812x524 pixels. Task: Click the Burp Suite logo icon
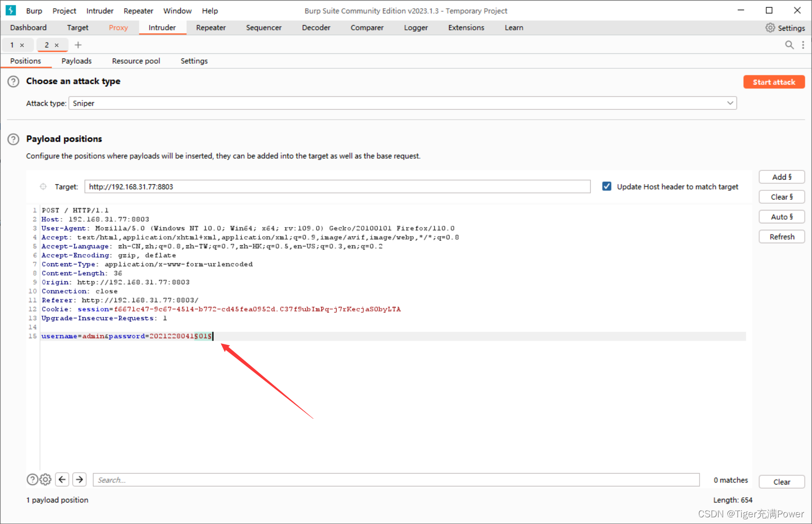pos(10,10)
